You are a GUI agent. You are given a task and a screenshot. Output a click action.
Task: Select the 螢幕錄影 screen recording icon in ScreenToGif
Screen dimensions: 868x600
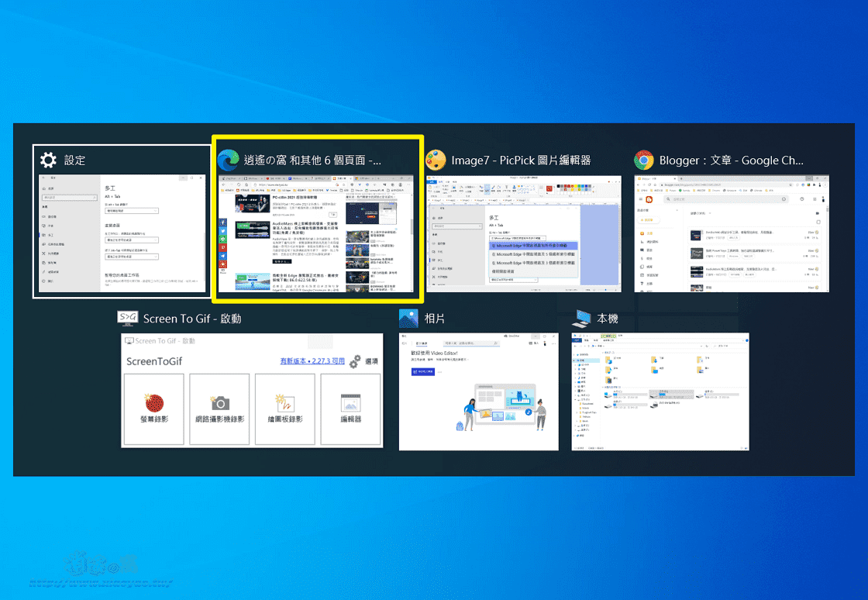[154, 402]
